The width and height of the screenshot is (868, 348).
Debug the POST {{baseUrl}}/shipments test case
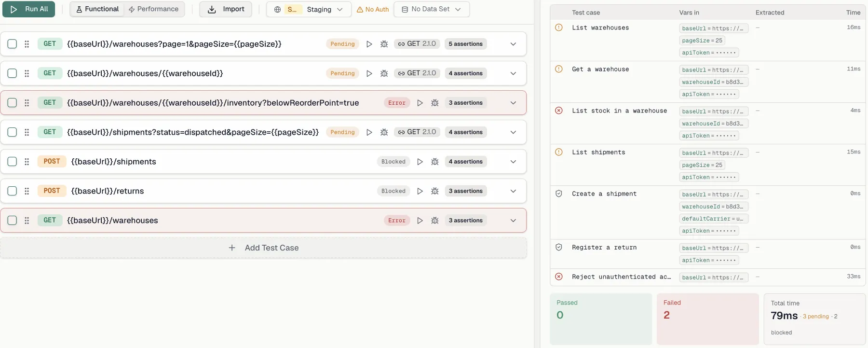point(435,162)
